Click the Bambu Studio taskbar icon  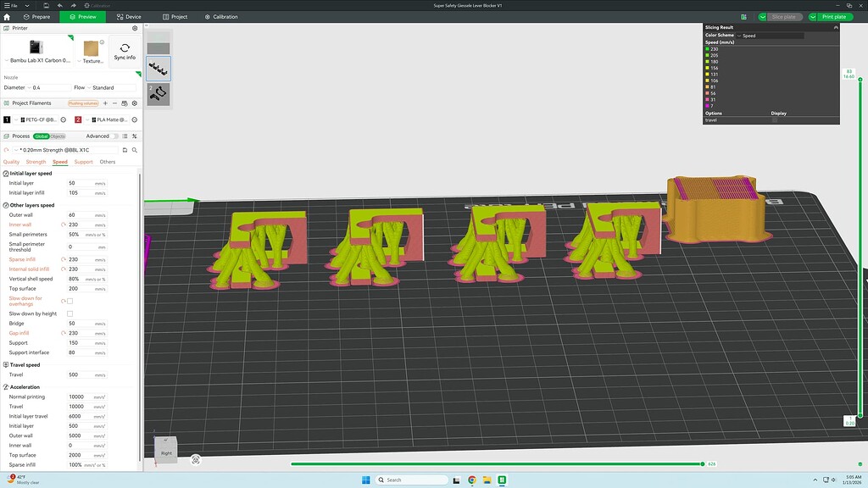[502, 480]
